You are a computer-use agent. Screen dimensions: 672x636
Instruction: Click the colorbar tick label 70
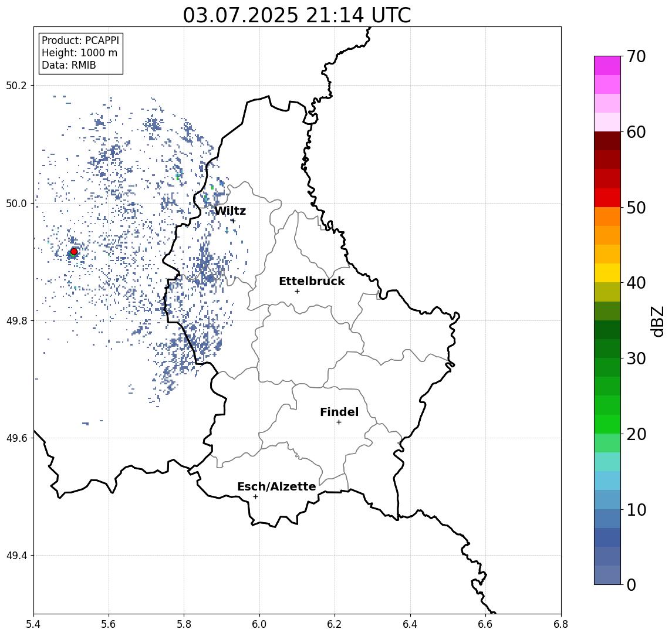coord(636,56)
